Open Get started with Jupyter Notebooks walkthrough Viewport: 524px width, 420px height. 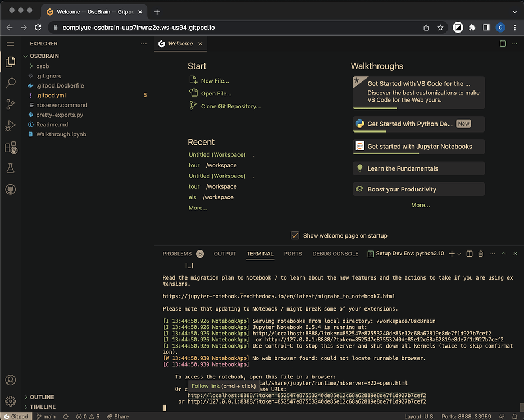(418, 147)
